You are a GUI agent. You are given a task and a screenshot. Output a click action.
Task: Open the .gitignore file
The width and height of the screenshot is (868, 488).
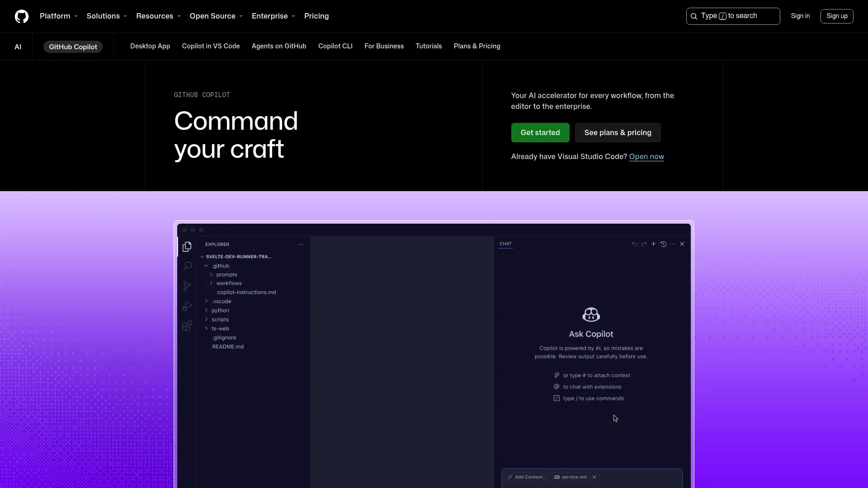click(224, 338)
